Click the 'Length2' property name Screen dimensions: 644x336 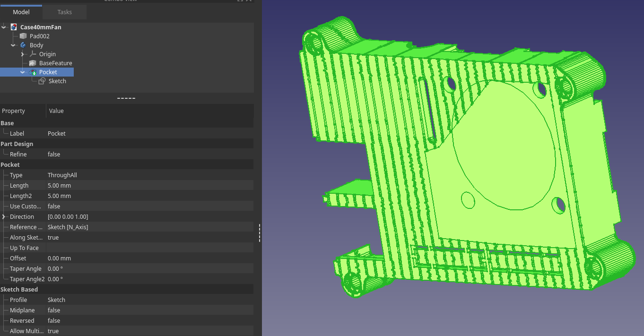(x=21, y=196)
